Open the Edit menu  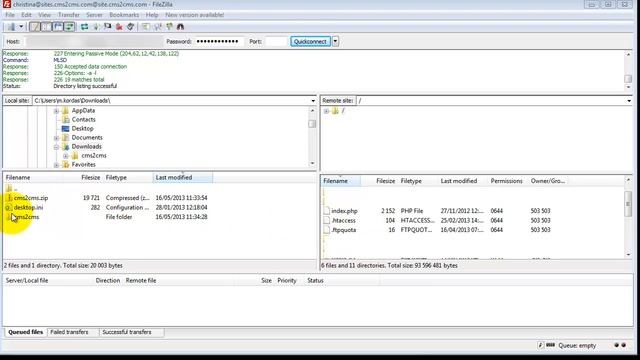(26, 15)
